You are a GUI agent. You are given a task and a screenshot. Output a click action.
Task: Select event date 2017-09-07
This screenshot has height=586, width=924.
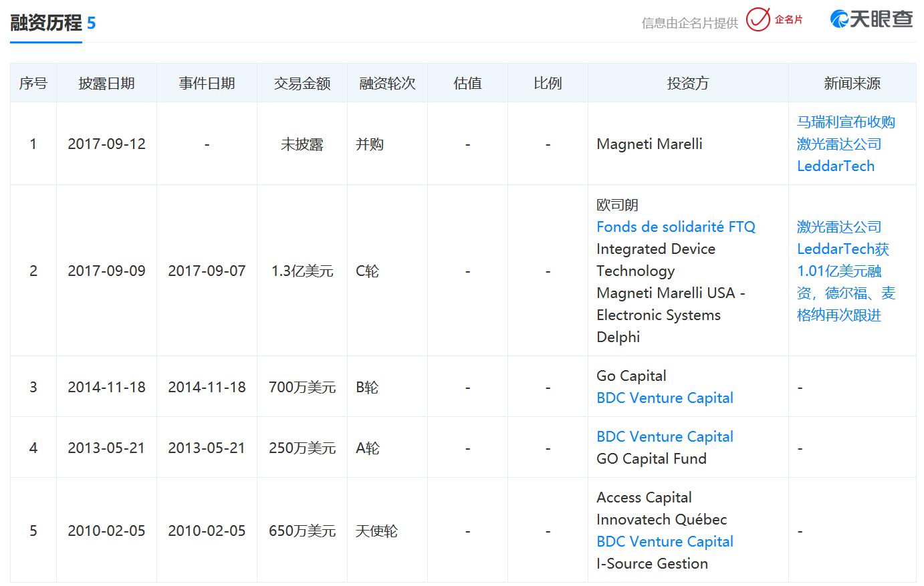coord(207,271)
